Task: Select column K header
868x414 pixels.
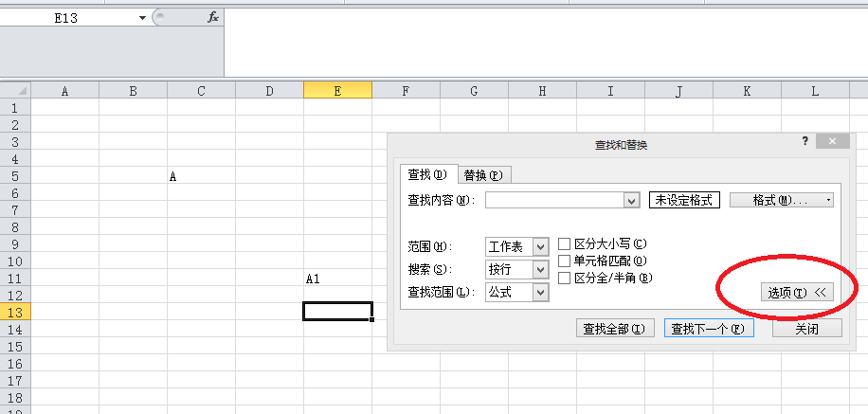Action: 747,91
